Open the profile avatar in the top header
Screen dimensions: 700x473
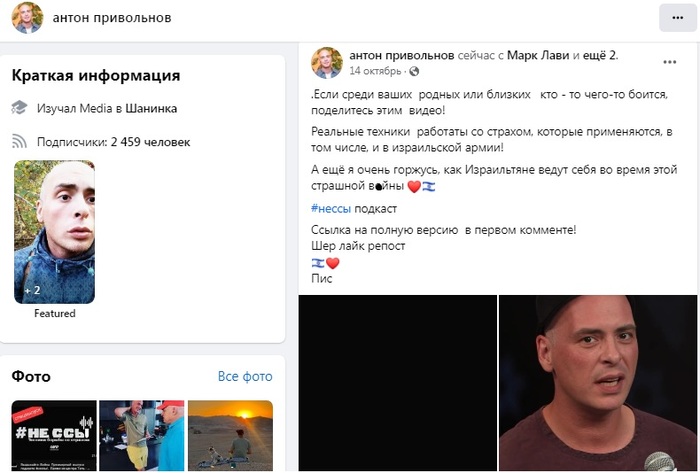pyautogui.click(x=27, y=18)
